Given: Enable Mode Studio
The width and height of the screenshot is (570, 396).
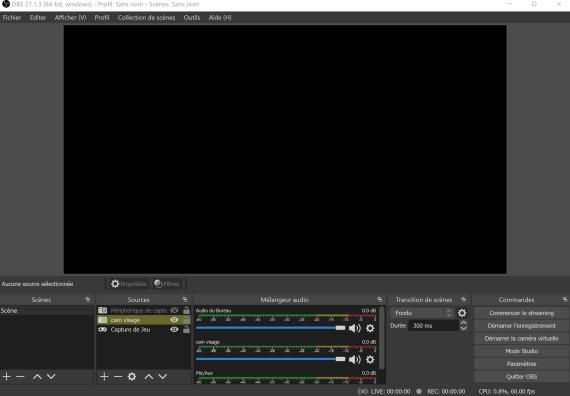Looking at the screenshot, I should [521, 351].
